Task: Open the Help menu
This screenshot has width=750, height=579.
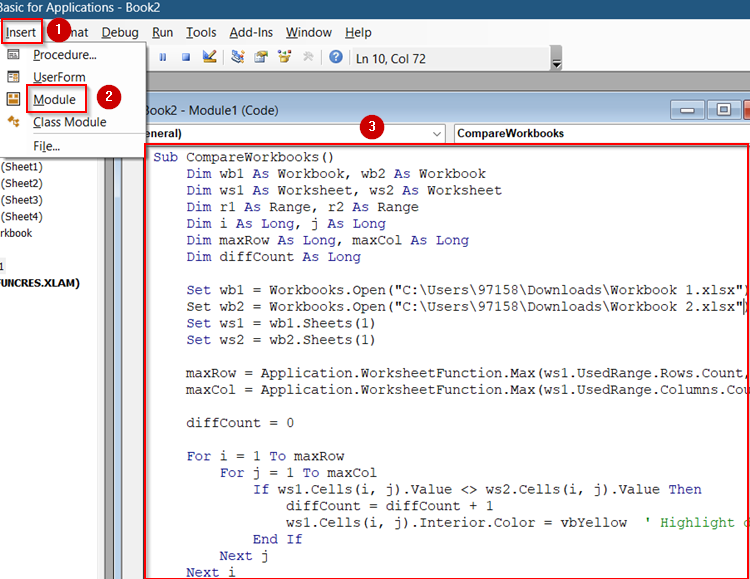Action: 358,33
